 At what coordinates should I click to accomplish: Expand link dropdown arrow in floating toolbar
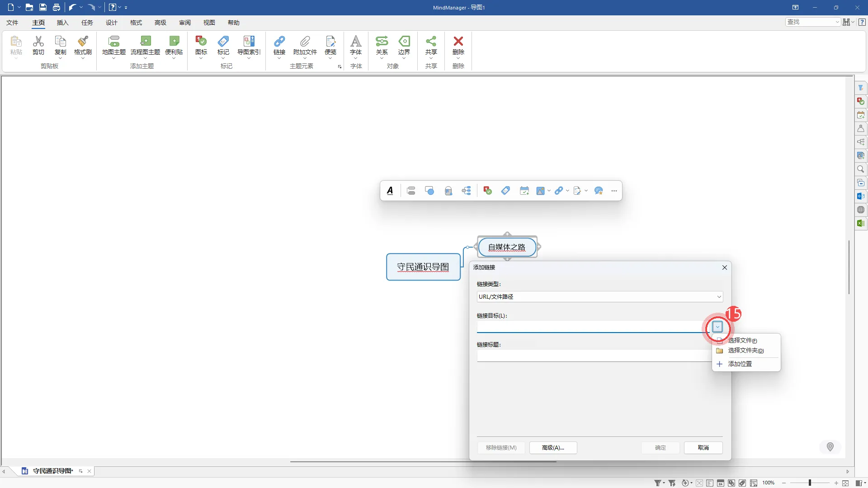coord(567,191)
